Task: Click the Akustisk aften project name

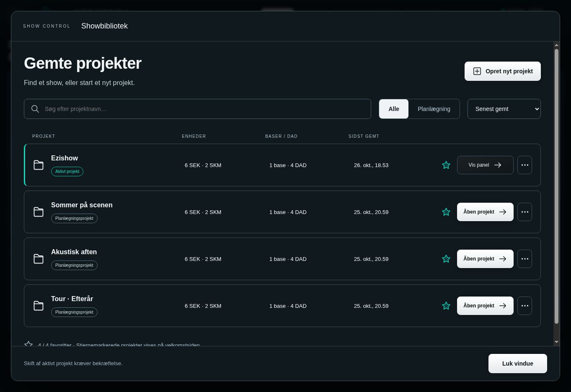Action: tap(74, 252)
